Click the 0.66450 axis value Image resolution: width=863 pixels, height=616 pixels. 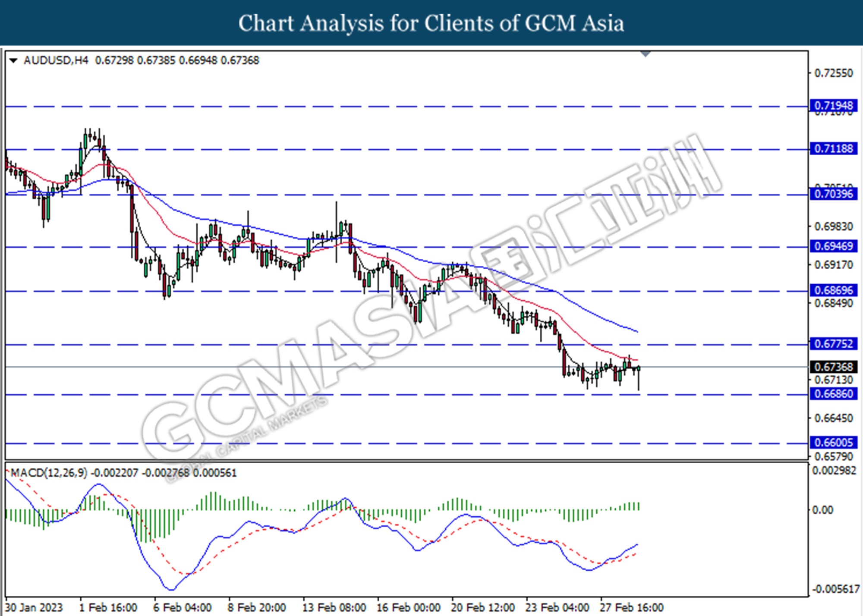tap(833, 418)
